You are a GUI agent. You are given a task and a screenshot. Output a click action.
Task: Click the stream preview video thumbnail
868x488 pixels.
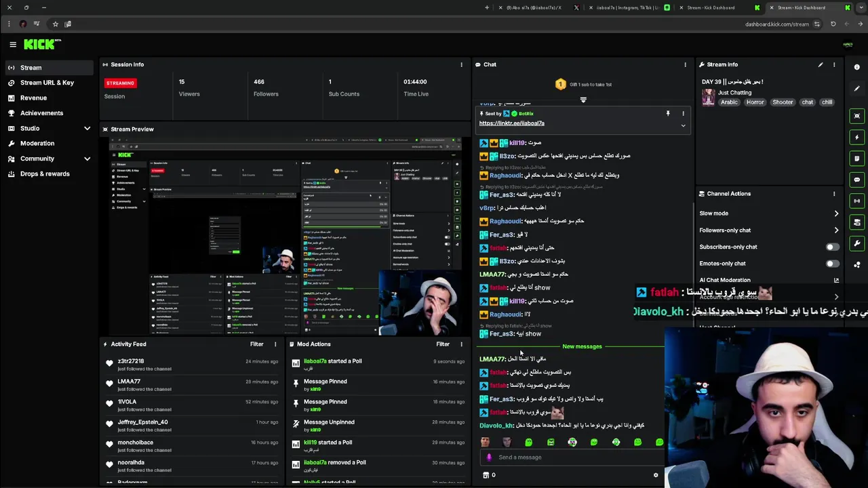click(x=285, y=236)
